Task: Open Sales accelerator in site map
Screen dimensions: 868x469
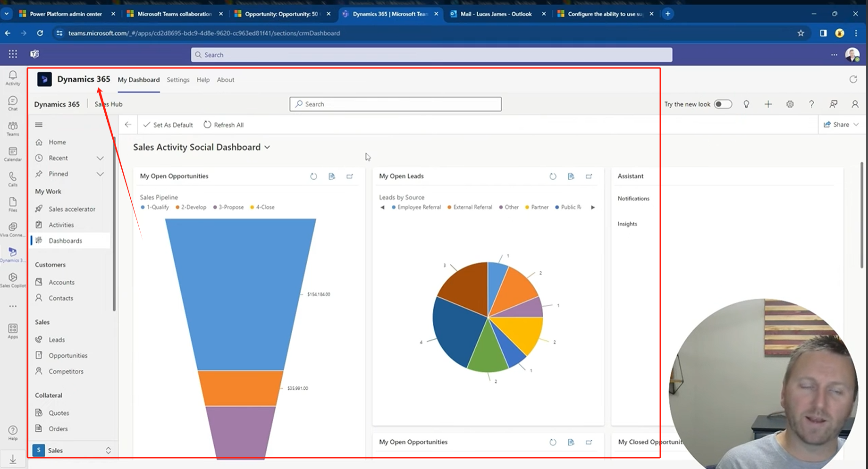Action: pyautogui.click(x=71, y=209)
